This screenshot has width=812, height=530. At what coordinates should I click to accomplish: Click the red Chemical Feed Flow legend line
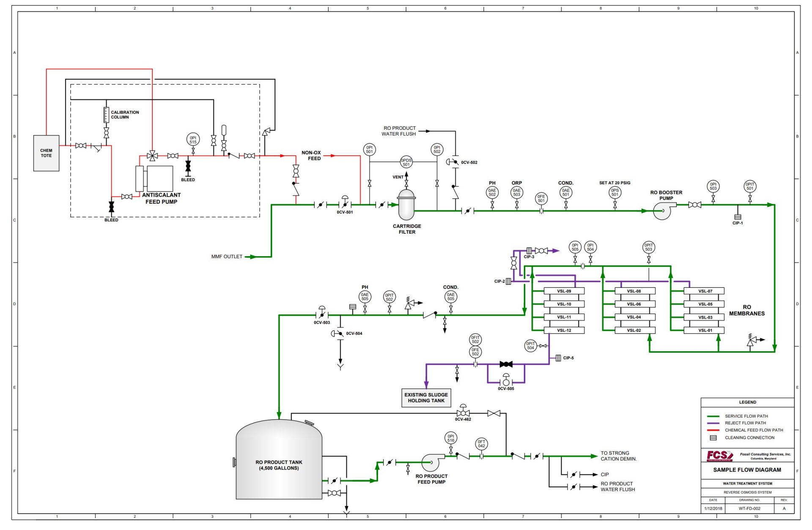point(713,430)
